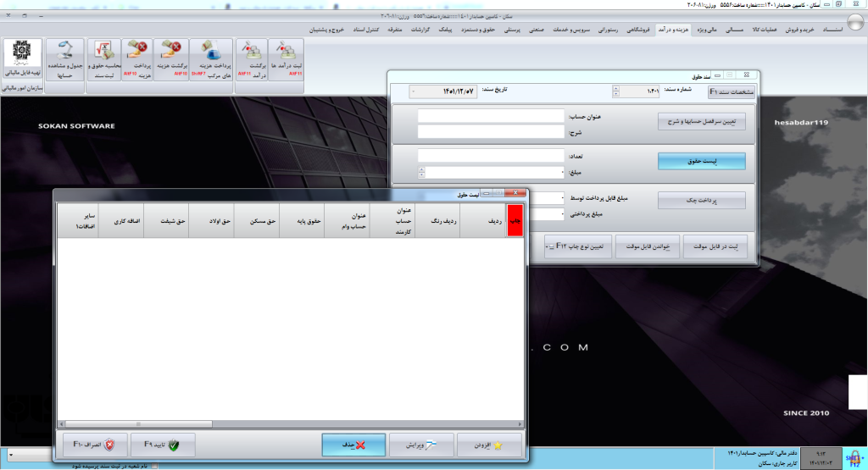Screen dimensions: 868x470
Task: Open پرداخت هزینه expense payment tool
Action: 137,59
